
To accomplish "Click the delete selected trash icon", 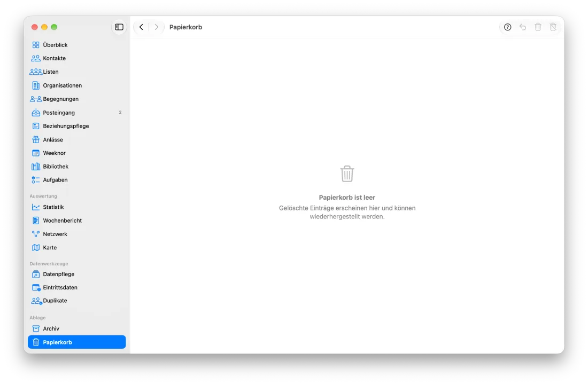I will 538,27.
